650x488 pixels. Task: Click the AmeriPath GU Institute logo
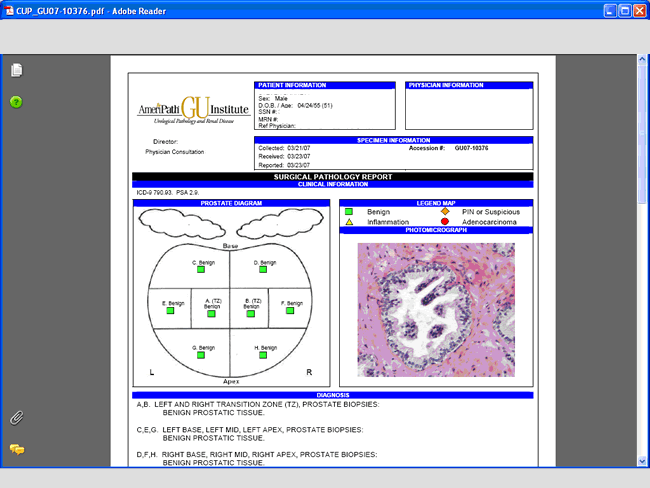(x=194, y=108)
